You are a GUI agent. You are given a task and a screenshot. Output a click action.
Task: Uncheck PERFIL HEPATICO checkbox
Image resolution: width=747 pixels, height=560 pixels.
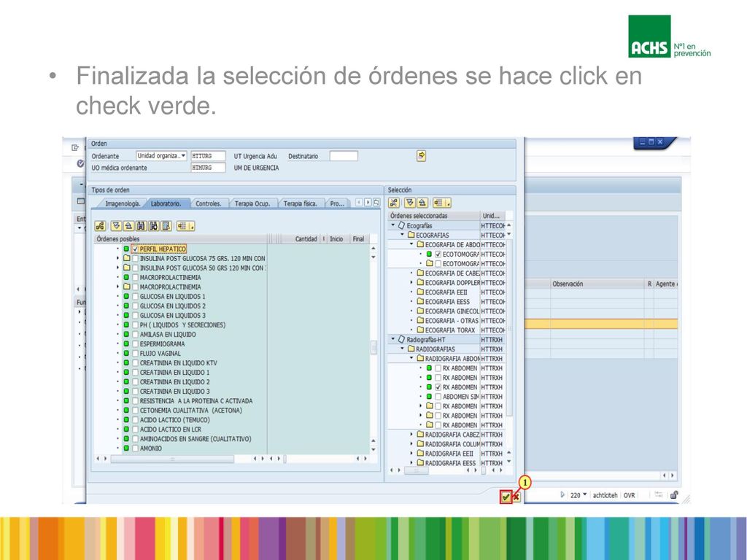(135, 249)
